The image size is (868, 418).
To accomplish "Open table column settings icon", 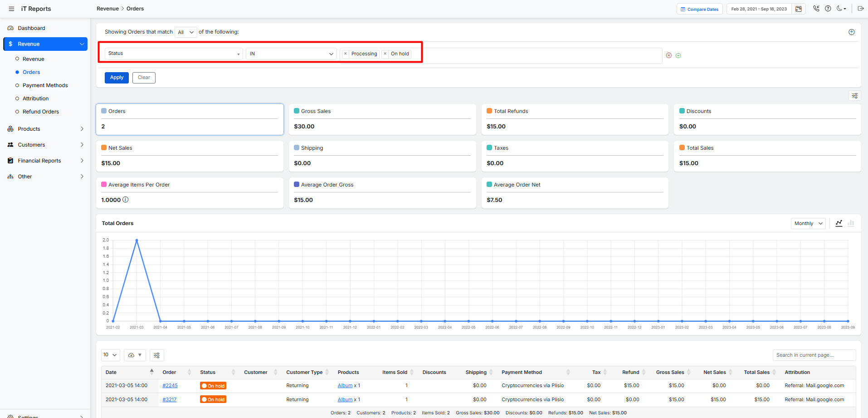I will (156, 355).
